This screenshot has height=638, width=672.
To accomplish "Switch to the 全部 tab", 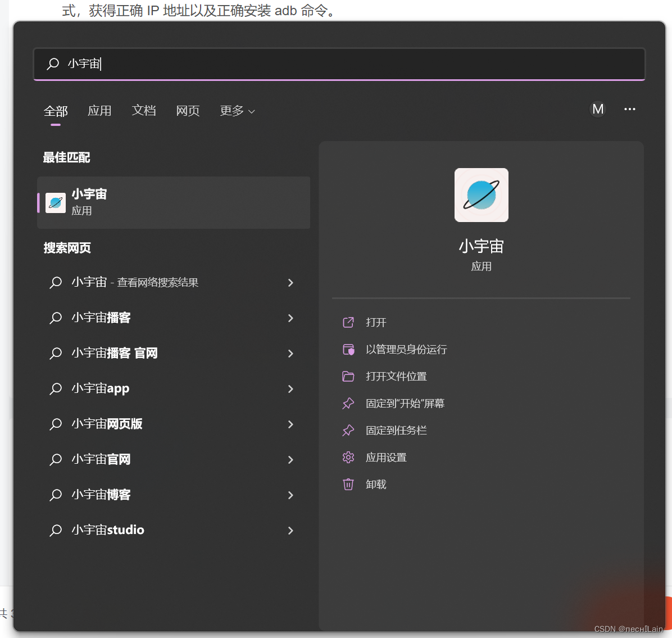I will pyautogui.click(x=56, y=111).
